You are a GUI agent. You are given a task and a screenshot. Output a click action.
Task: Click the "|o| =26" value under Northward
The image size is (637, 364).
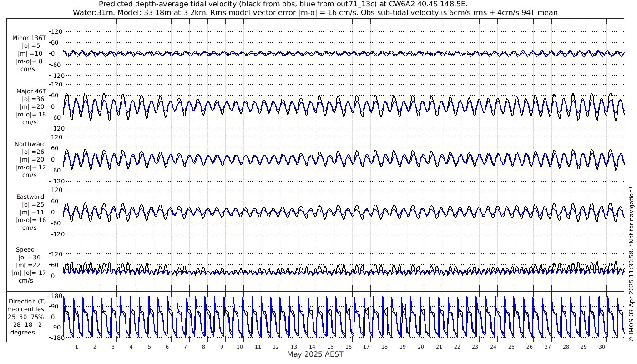click(x=32, y=152)
